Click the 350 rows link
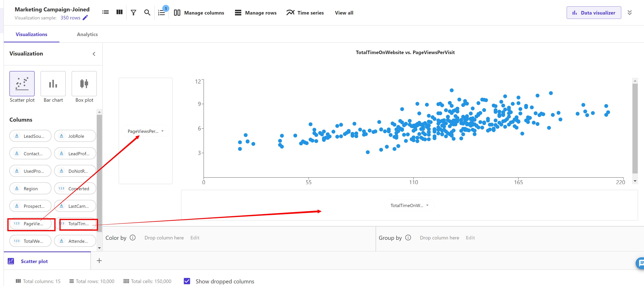This screenshot has width=644, height=286. 70,18
